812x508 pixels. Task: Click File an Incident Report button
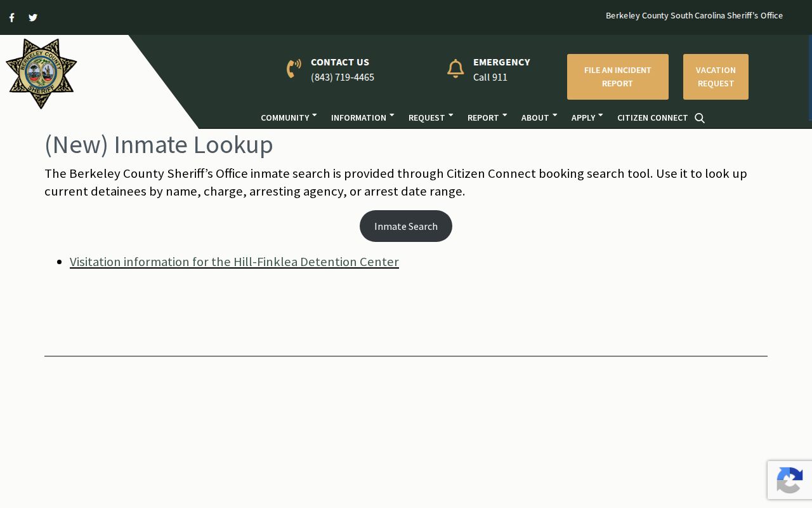(618, 77)
